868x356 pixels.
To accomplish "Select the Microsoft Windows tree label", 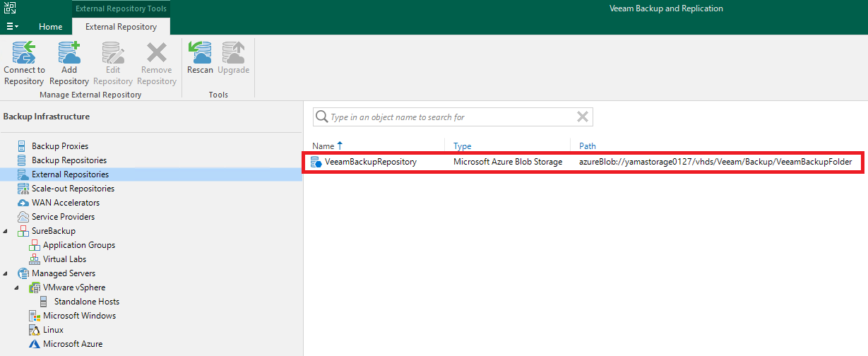I will click(79, 316).
